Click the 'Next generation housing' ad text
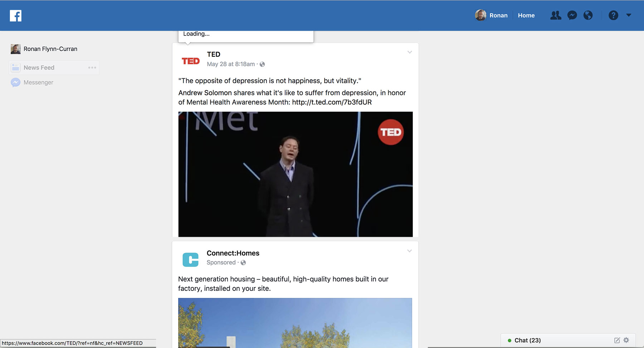The image size is (644, 348). 283,284
